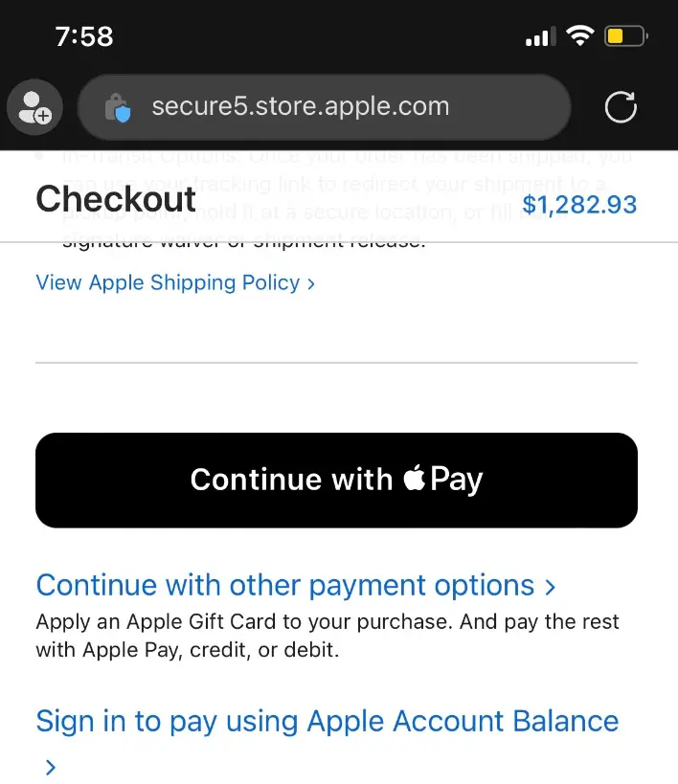
Task: Tap the Wi-Fi status icon
Action: click(x=579, y=36)
